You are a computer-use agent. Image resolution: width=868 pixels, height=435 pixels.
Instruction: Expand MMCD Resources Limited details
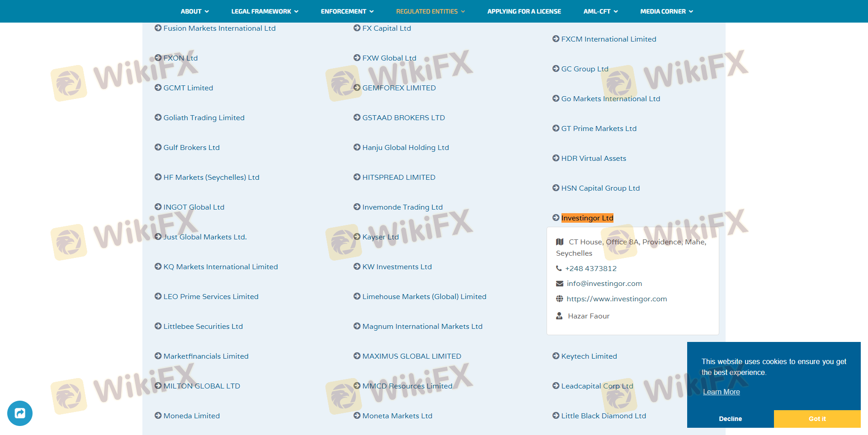coord(407,386)
